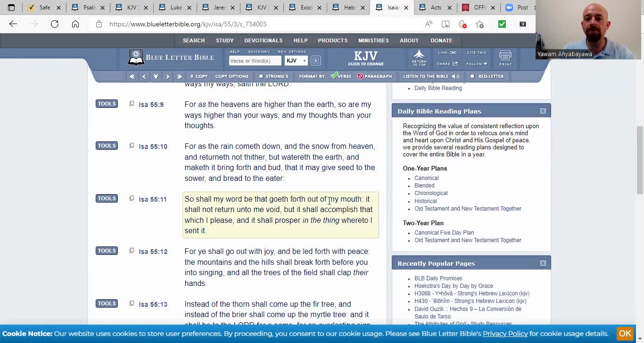The width and height of the screenshot is (644, 343).
Task: Click the search go arrow button
Action: click(x=316, y=60)
